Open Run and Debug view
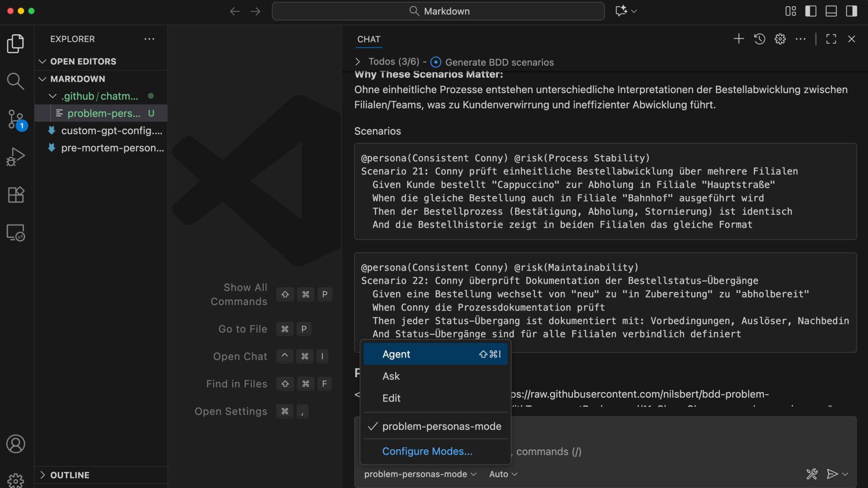Image resolution: width=868 pixels, height=488 pixels. 15,157
